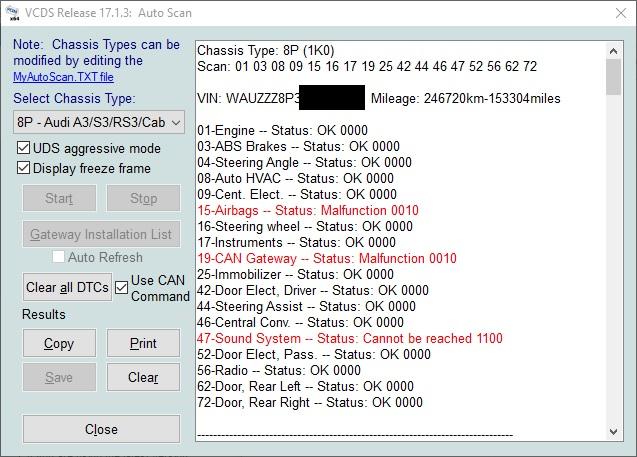The image size is (637, 457).
Task: Select the '46-Central Conv.' status line
Action: (300, 323)
